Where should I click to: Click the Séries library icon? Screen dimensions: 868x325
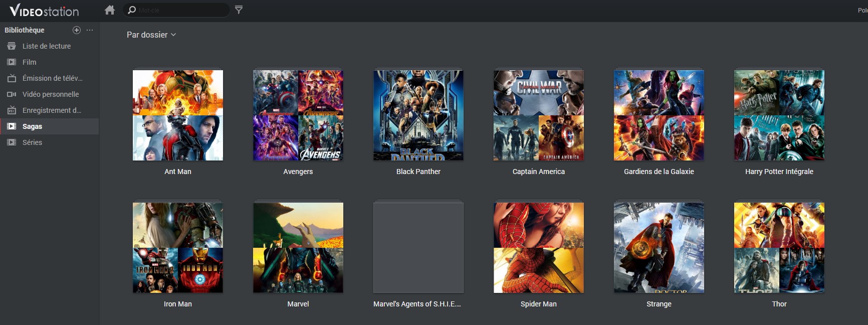[x=12, y=142]
